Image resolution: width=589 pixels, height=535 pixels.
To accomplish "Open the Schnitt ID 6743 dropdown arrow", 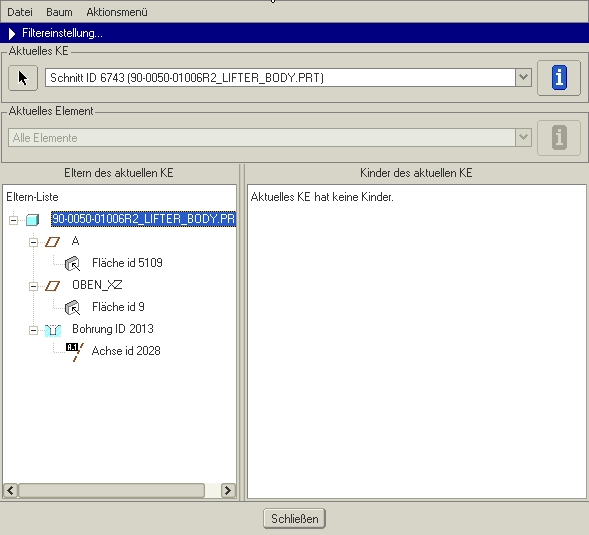I will pos(524,78).
